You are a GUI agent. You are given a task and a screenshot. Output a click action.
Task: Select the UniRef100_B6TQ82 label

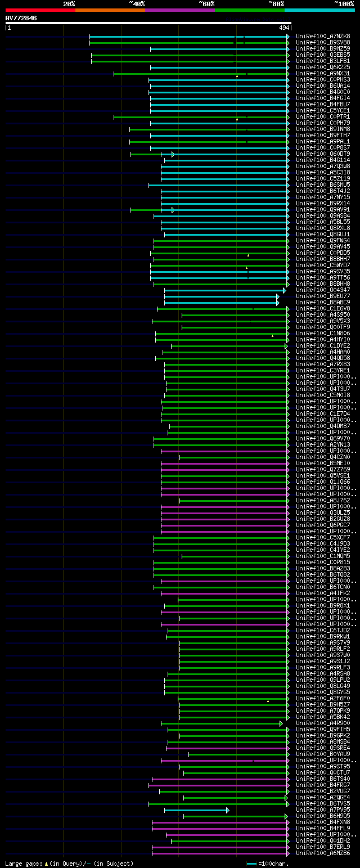pos(323,574)
